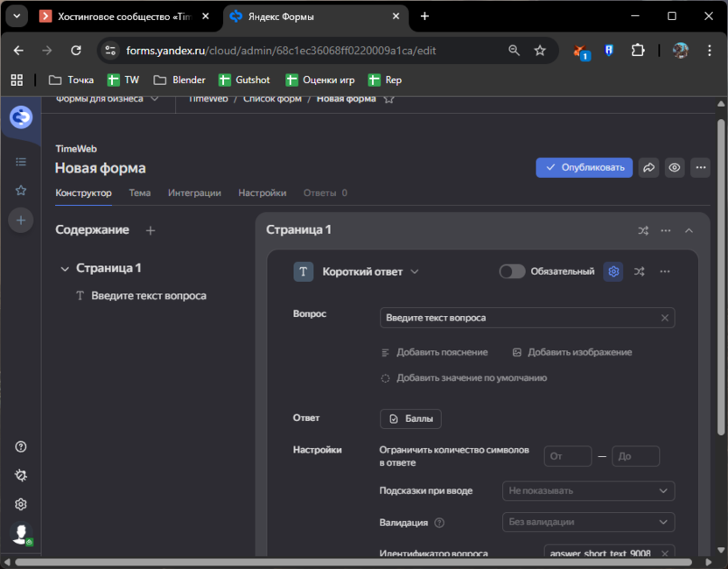This screenshot has height=569, width=728.
Task: Click the Введите текст вопроса input field
Action: pyautogui.click(x=520, y=318)
